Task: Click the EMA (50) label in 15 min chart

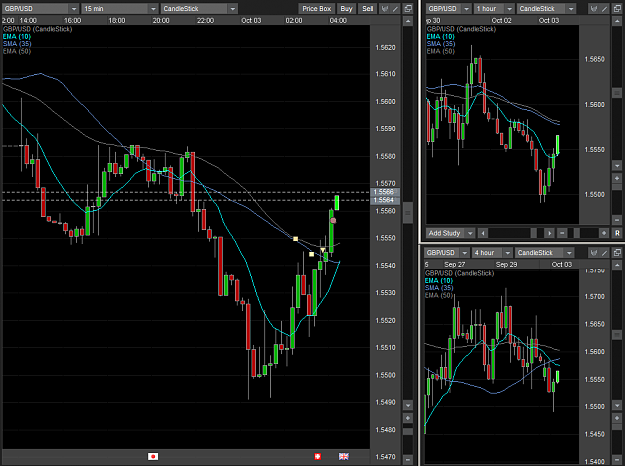Action: [x=17, y=51]
